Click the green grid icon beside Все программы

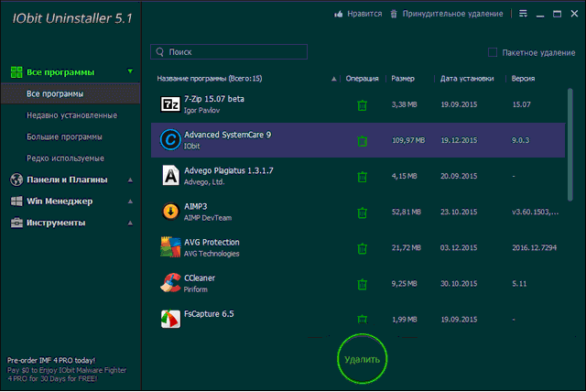[x=16, y=72]
